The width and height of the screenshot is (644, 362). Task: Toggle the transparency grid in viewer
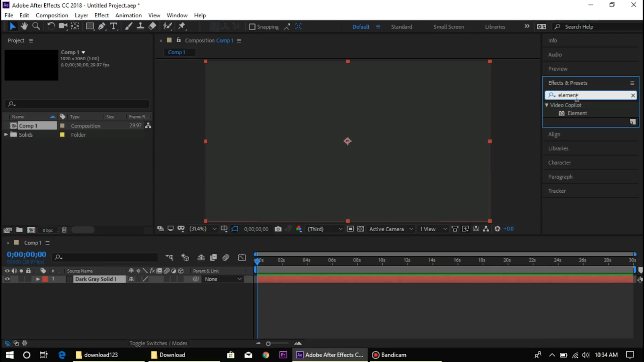(x=361, y=229)
